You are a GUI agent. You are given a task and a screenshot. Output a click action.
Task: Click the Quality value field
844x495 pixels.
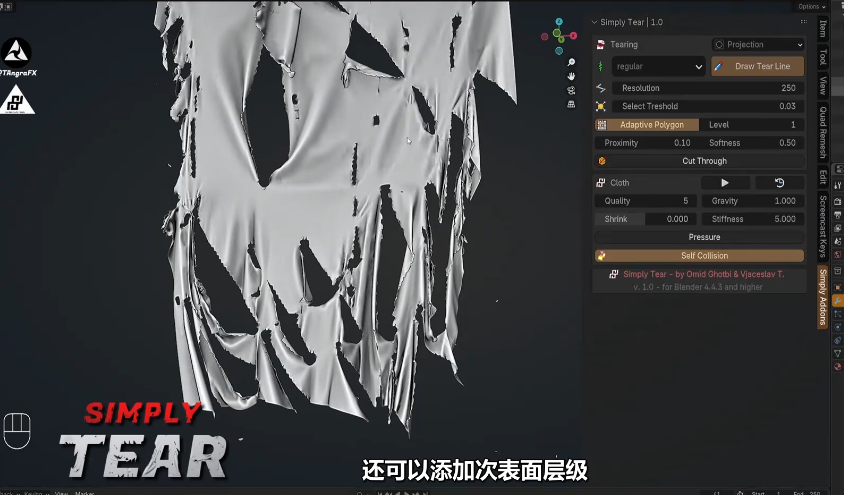(x=645, y=201)
